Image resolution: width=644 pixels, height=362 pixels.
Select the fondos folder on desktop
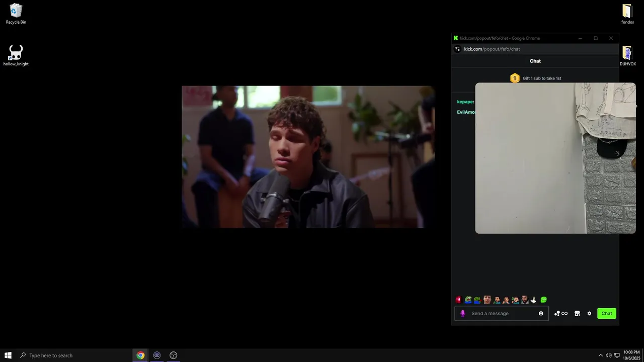(x=627, y=14)
